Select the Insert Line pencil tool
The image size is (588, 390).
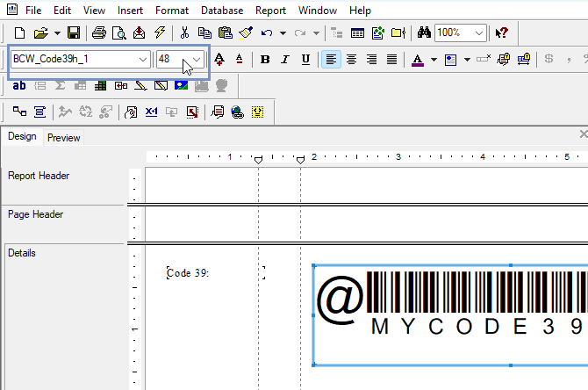tap(140, 86)
